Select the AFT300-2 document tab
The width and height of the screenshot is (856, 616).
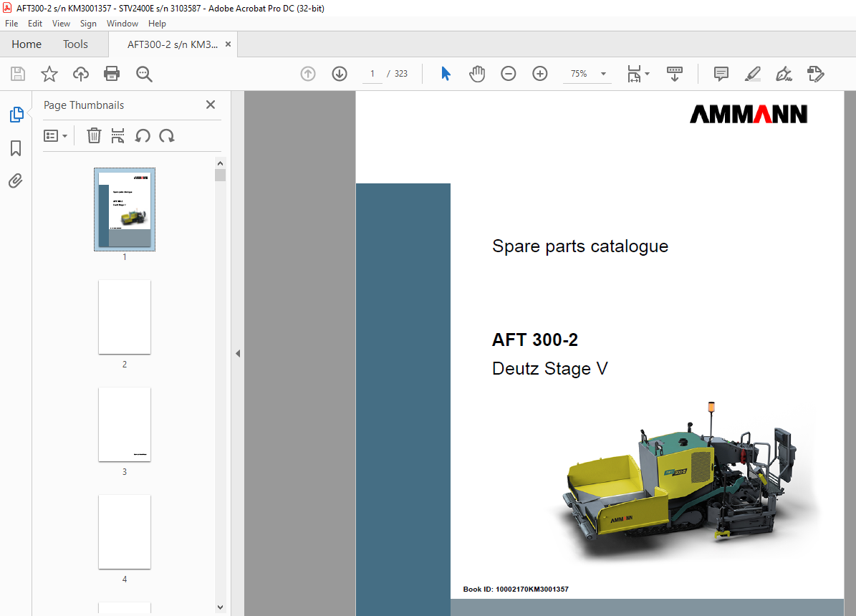tap(173, 45)
